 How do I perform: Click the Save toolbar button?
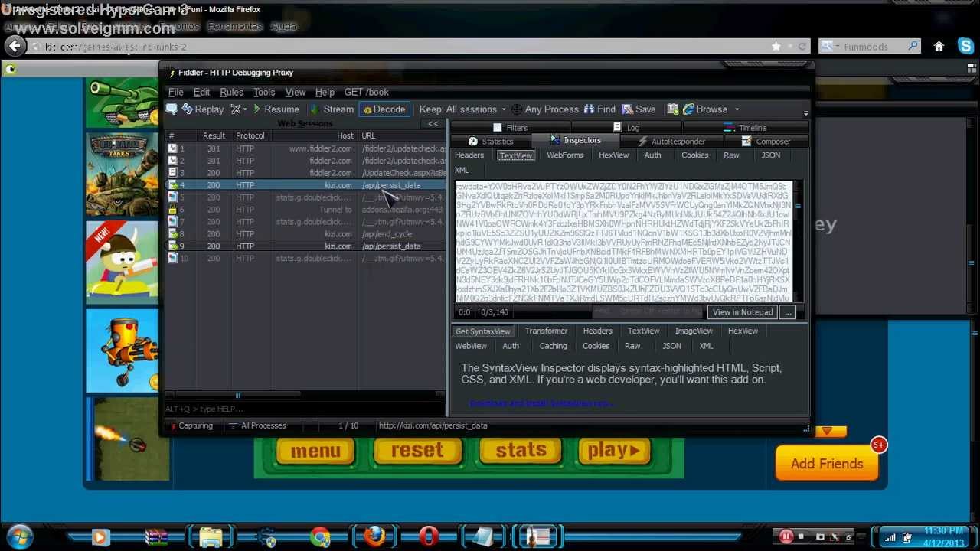point(639,109)
